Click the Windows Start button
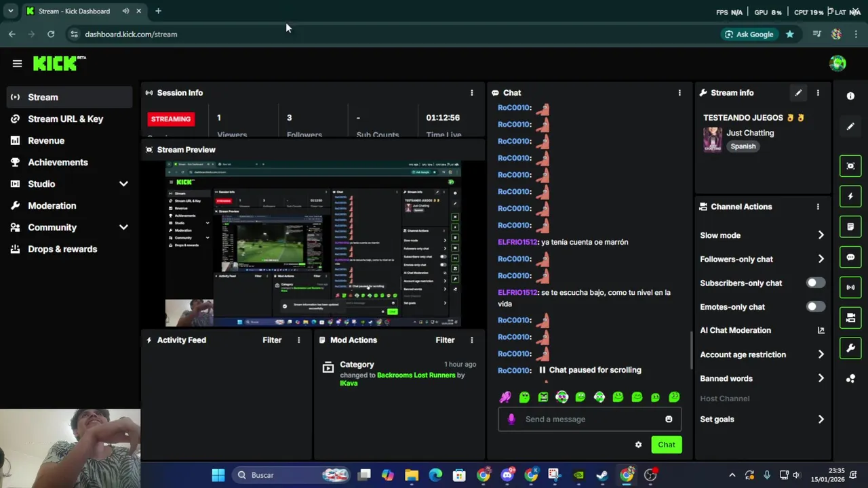This screenshot has height=488, width=868. pyautogui.click(x=218, y=475)
